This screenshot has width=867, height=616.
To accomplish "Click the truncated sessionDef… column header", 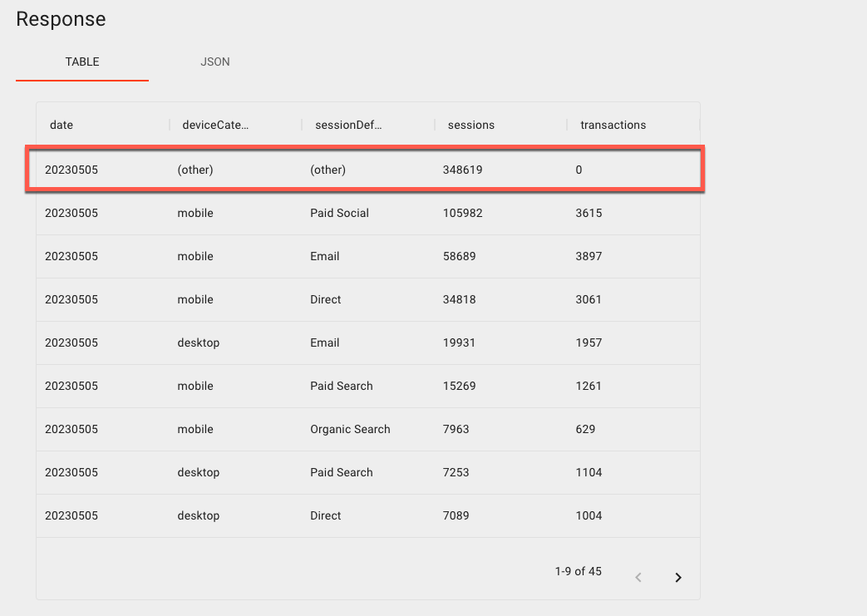I will click(348, 125).
